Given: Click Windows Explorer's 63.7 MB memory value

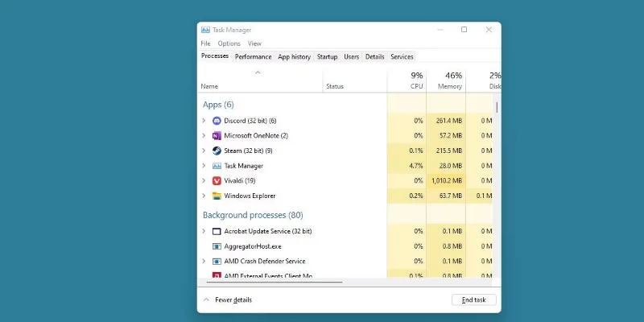Looking at the screenshot, I should pyautogui.click(x=451, y=196).
